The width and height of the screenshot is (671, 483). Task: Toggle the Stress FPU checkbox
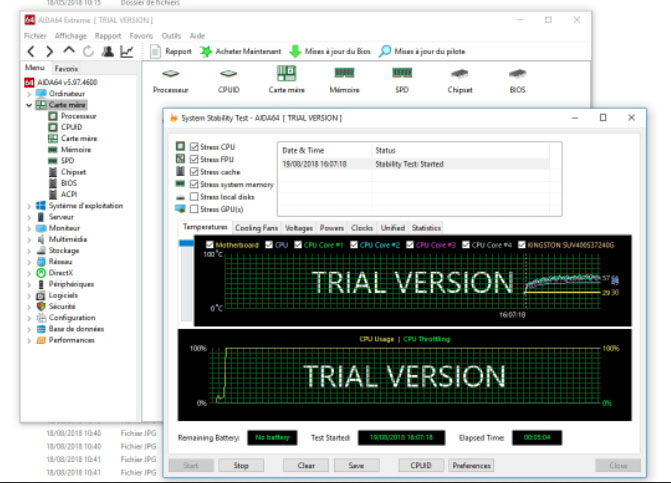(194, 159)
